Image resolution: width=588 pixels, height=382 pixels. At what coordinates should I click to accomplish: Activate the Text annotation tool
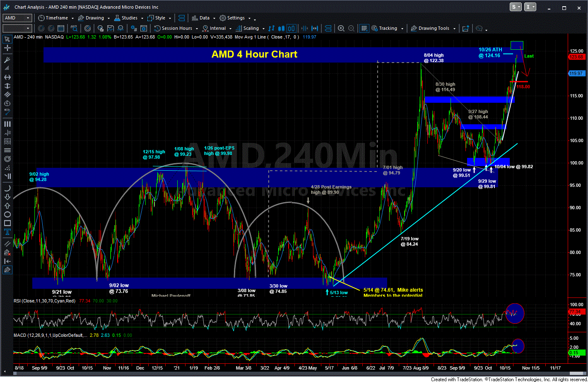7,233
